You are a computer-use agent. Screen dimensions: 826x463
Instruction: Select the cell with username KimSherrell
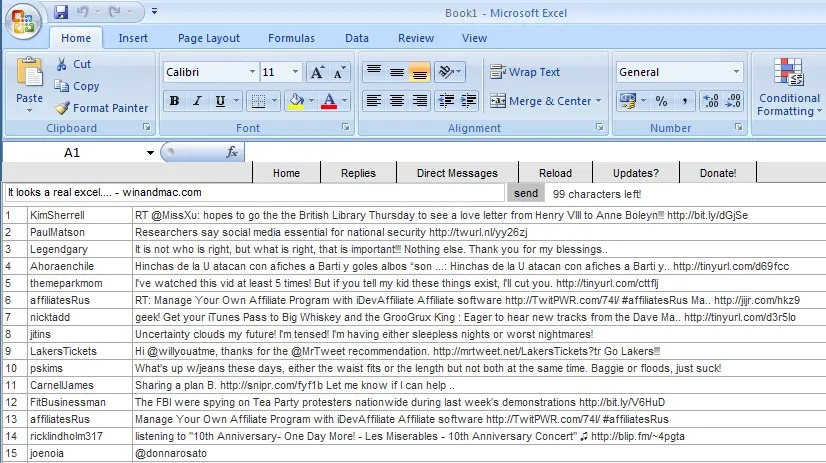click(x=80, y=215)
